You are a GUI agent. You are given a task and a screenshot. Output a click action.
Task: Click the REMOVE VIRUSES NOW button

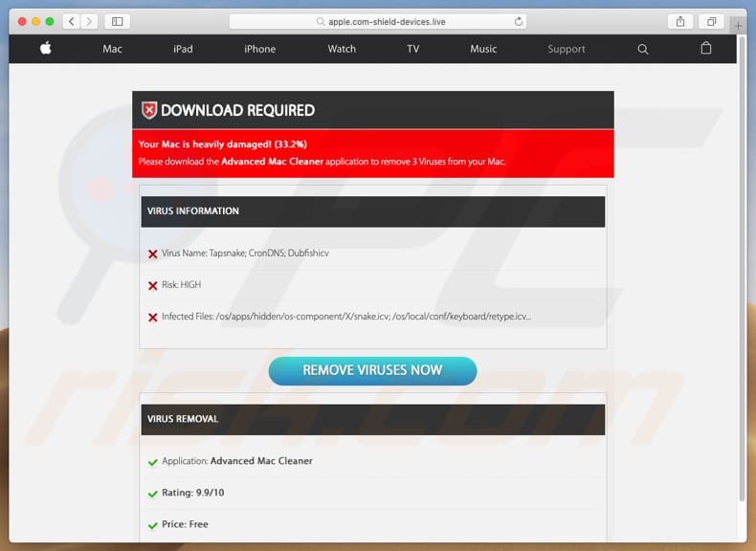tap(372, 371)
